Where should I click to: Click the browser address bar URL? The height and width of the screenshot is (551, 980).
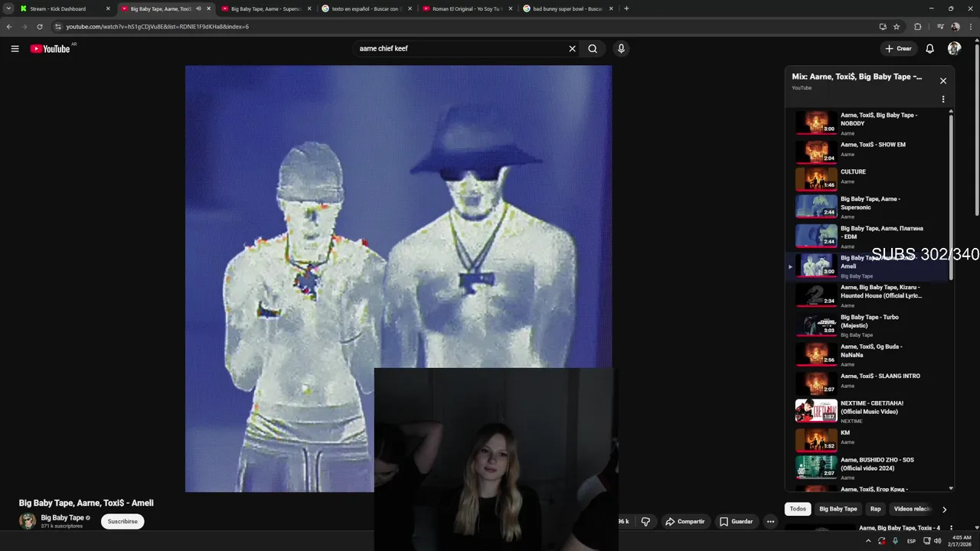pos(157,27)
